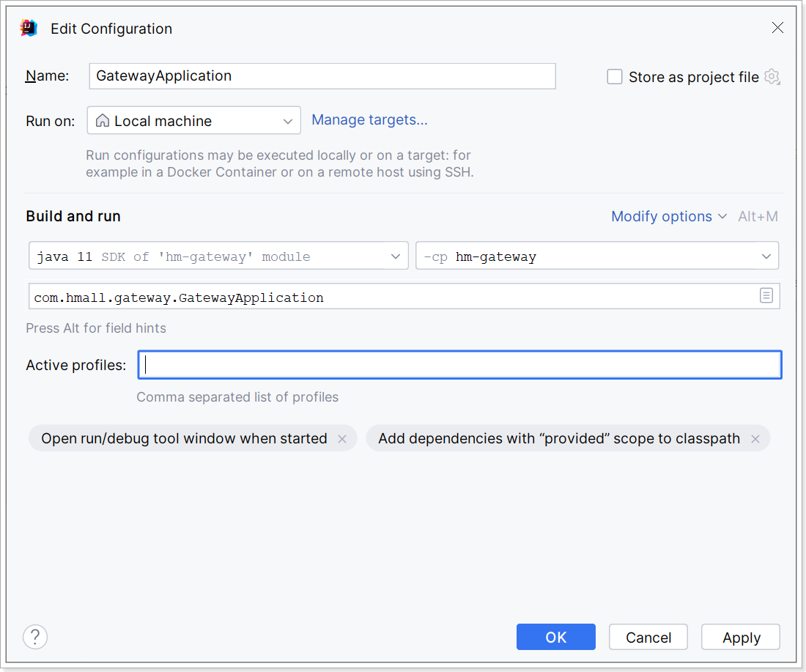806x672 pixels.
Task: Click the home icon in Run on dropdown
Action: click(103, 121)
